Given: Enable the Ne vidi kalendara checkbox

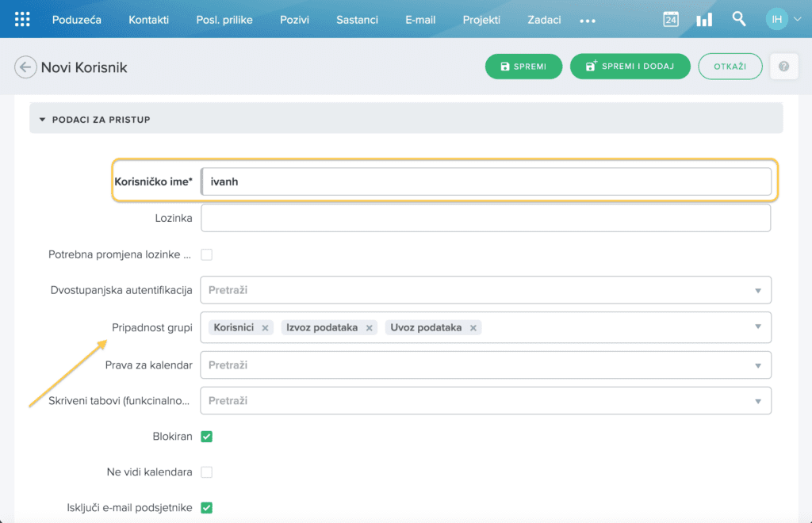Looking at the screenshot, I should click(206, 471).
